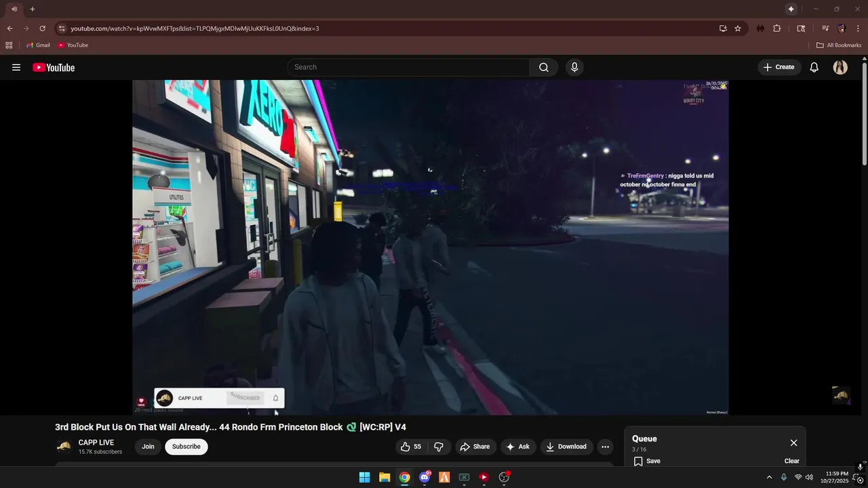Open the YouTube bookmark
868x488 pixels.
click(x=73, y=45)
